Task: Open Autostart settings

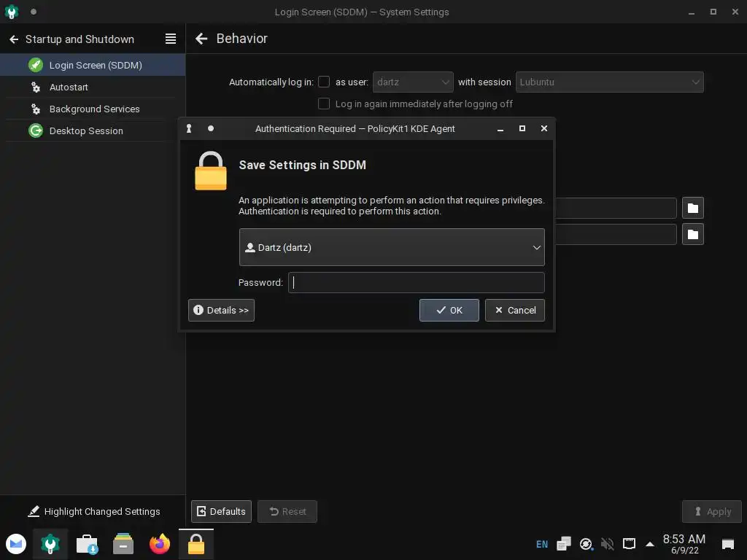Action: tap(93, 87)
